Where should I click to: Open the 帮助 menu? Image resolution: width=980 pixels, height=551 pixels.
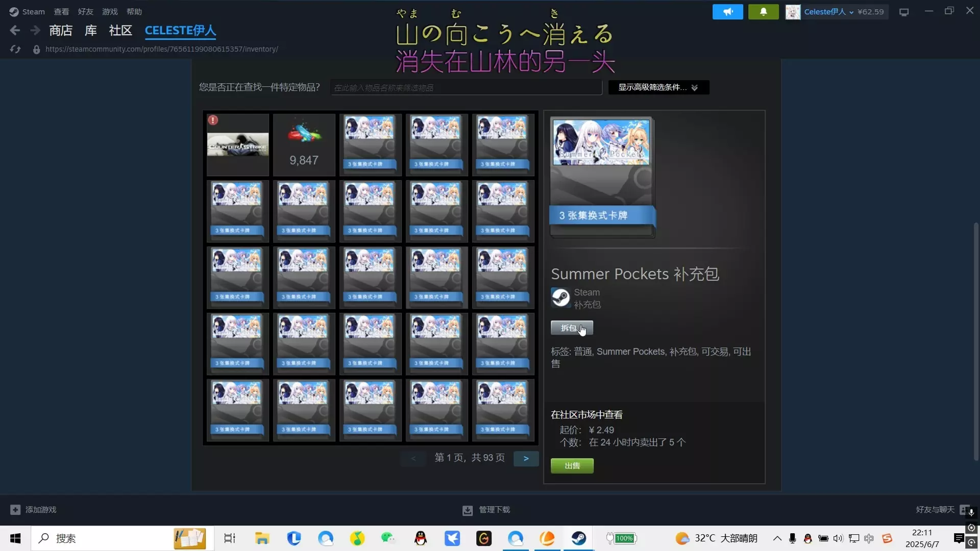click(134, 12)
